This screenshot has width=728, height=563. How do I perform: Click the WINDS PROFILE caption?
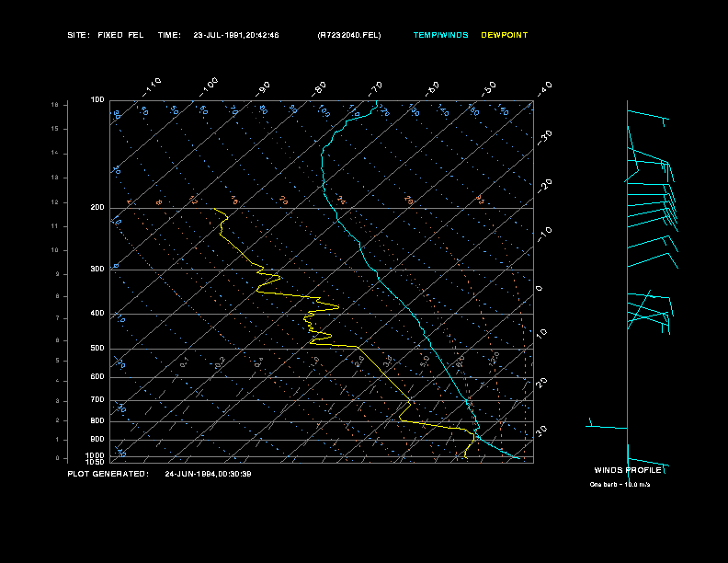(628, 470)
